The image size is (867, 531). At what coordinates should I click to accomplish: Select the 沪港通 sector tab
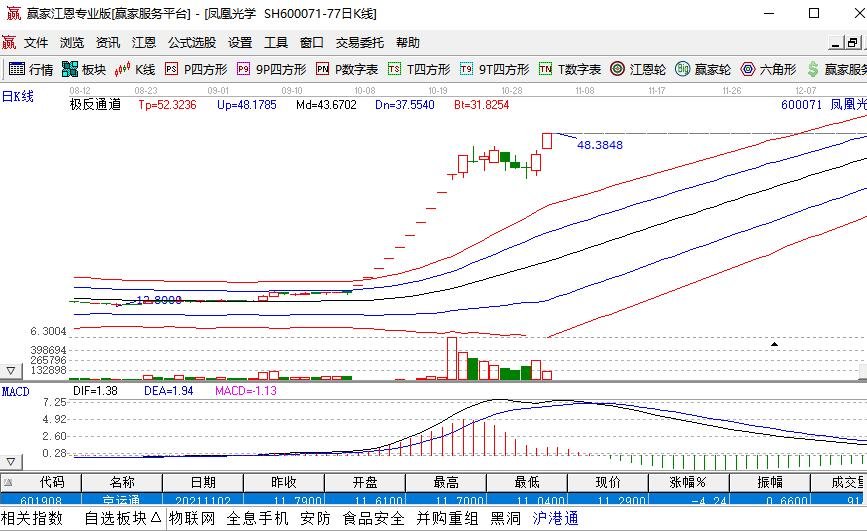(x=556, y=518)
